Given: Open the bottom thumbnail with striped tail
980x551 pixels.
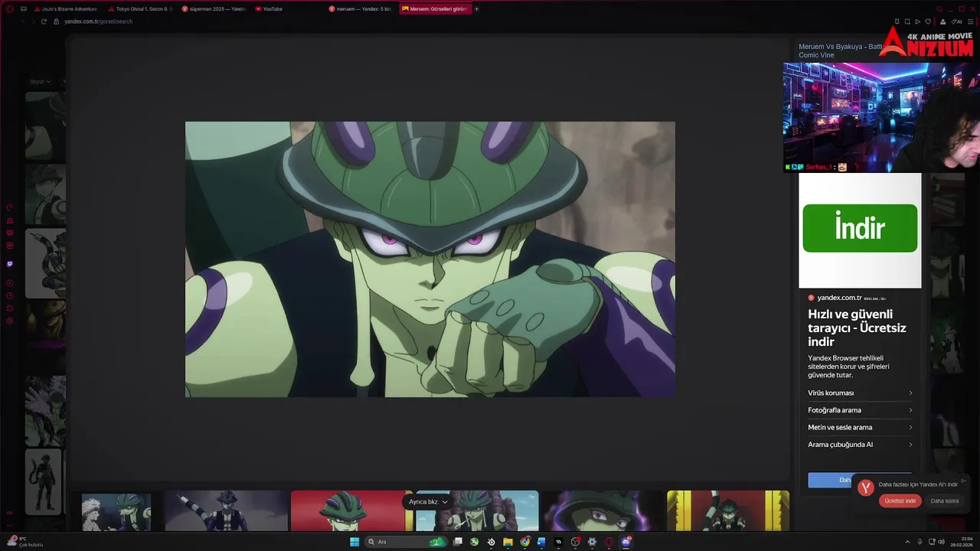Looking at the screenshot, I should click(226, 511).
